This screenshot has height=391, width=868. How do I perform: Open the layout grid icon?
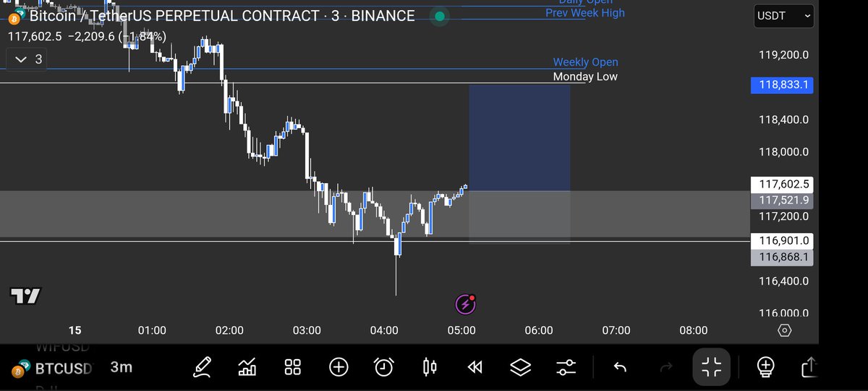(x=293, y=367)
